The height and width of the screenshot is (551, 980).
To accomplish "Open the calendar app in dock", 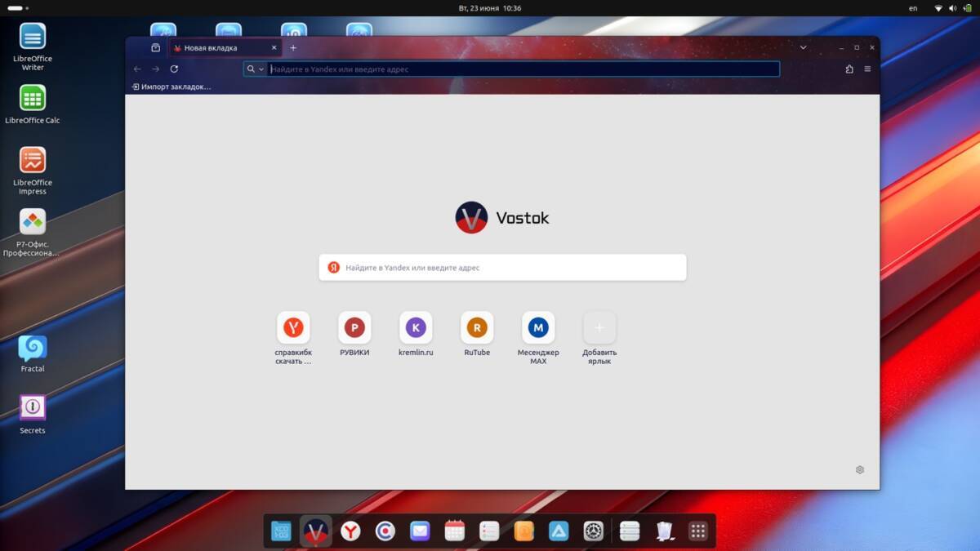I will point(455,531).
